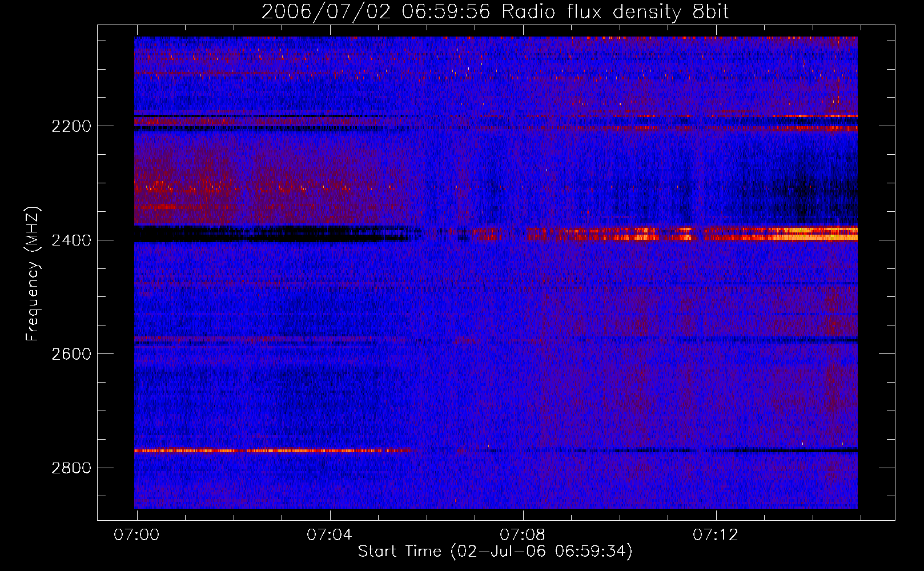Click the 07:08 time tick label
The width and height of the screenshot is (924, 571).
pyautogui.click(x=523, y=535)
